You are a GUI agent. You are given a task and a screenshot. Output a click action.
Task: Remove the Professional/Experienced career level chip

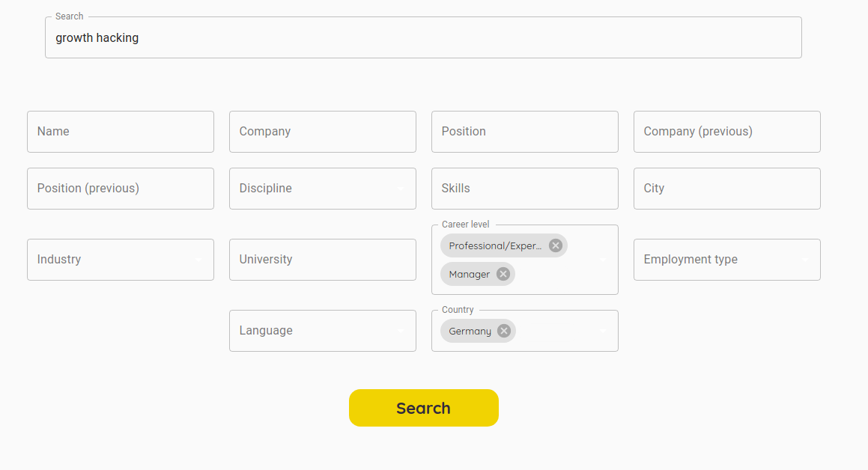(x=555, y=245)
